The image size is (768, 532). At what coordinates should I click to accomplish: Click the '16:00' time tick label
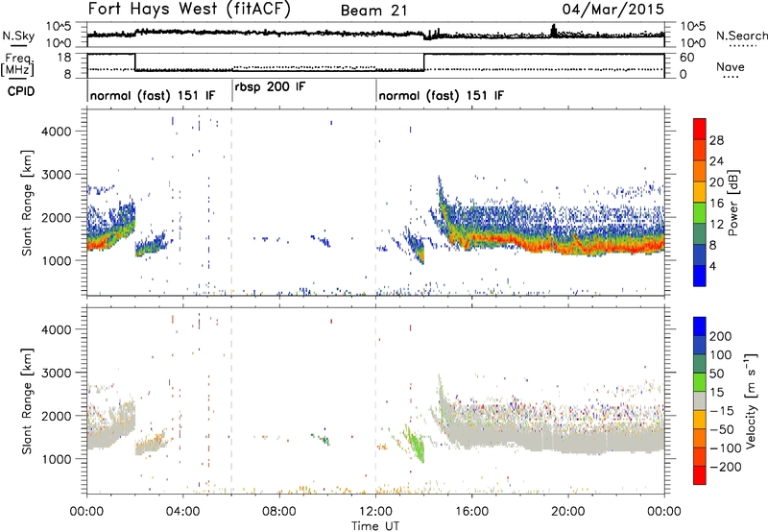(471, 512)
